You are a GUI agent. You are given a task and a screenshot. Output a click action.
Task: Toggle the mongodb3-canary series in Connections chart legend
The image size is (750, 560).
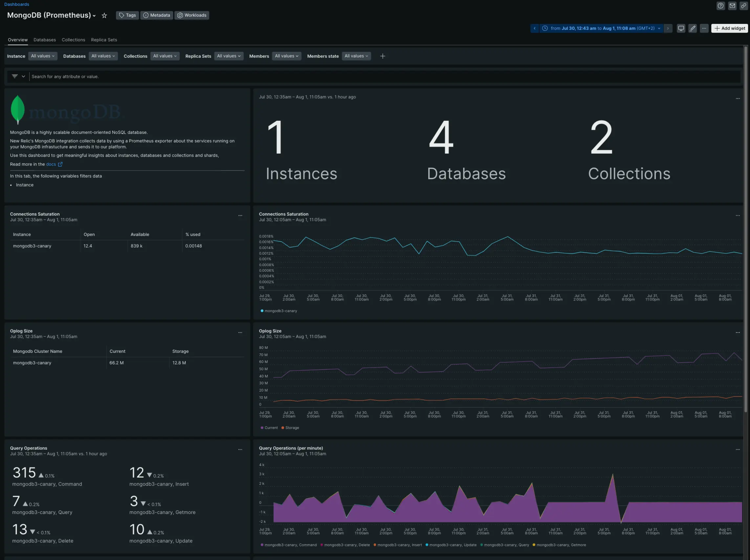point(279,311)
